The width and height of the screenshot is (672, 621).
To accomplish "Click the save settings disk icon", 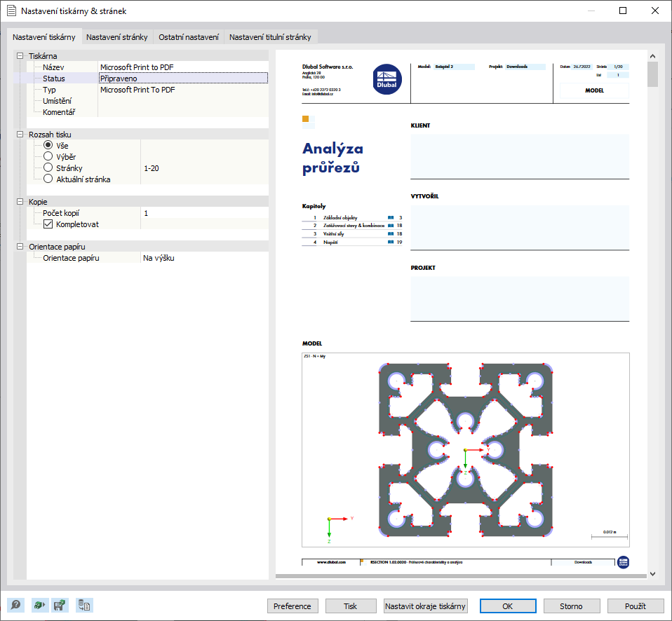I will click(59, 605).
